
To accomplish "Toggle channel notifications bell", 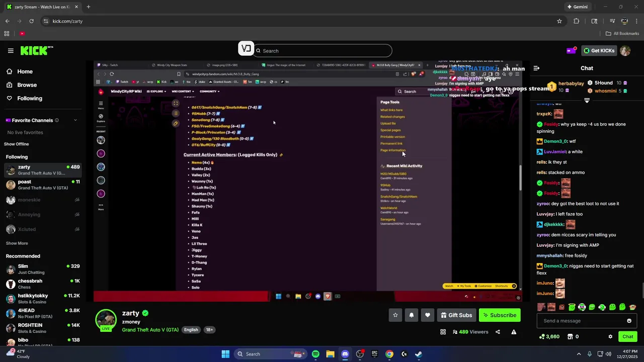I will click(x=412, y=315).
